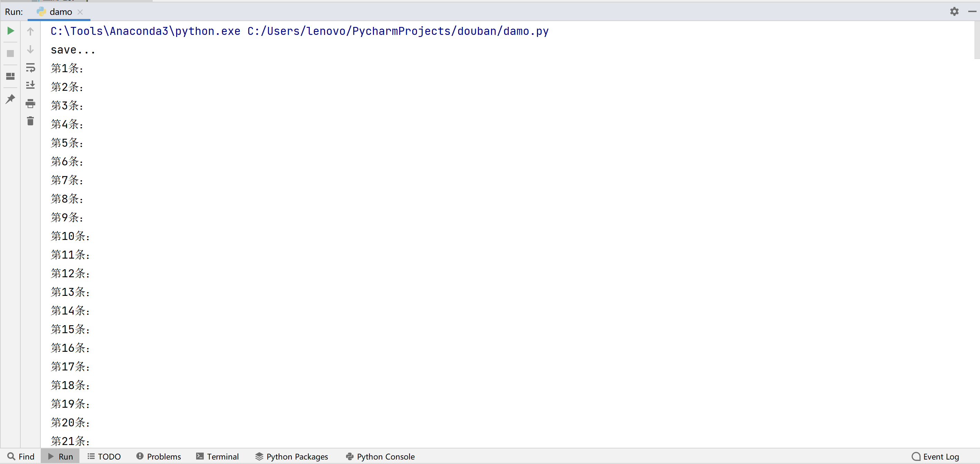Open the Restore Layout icon

pyautogui.click(x=11, y=76)
